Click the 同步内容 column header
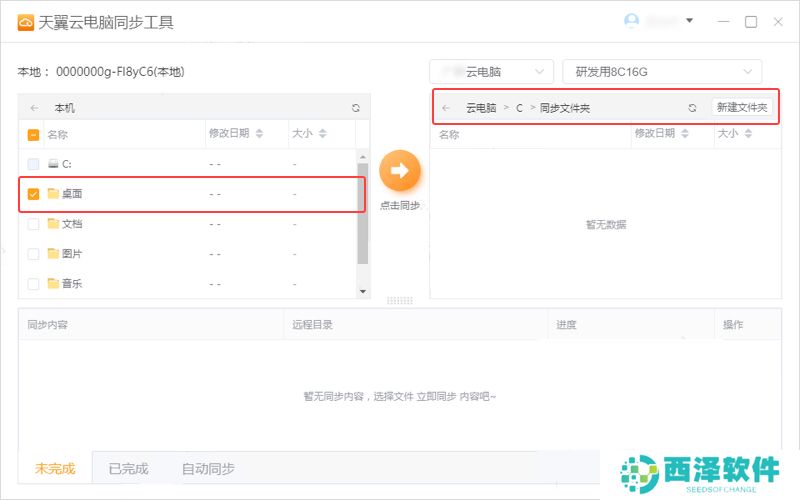 (47, 324)
